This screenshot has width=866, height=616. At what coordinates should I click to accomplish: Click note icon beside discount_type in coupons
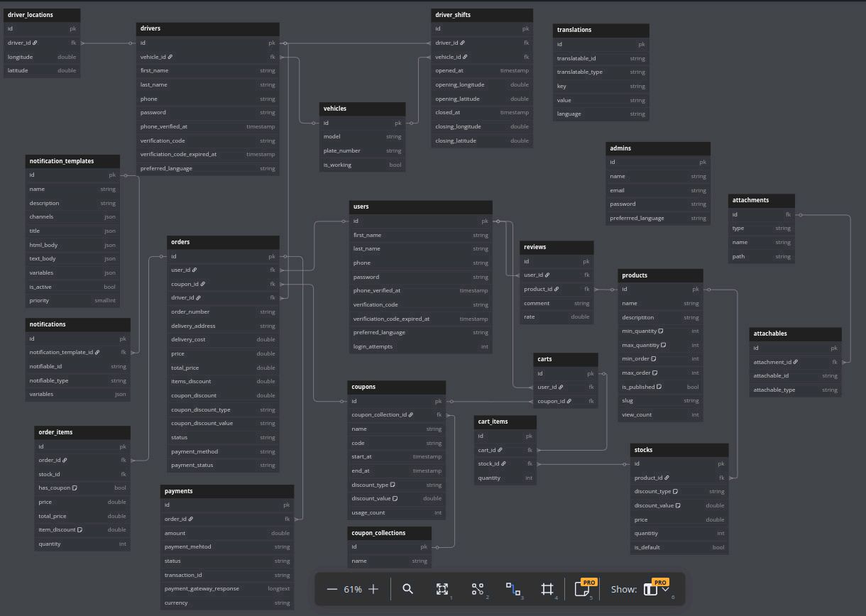393,485
